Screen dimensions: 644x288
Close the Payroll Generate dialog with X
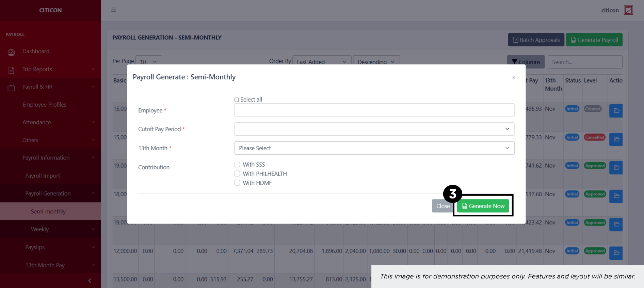pos(514,78)
